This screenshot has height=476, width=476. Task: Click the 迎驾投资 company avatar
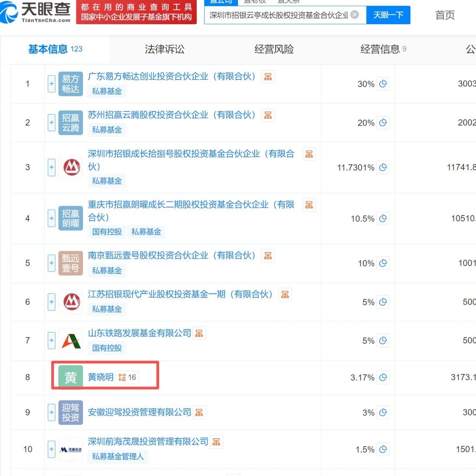click(x=71, y=412)
